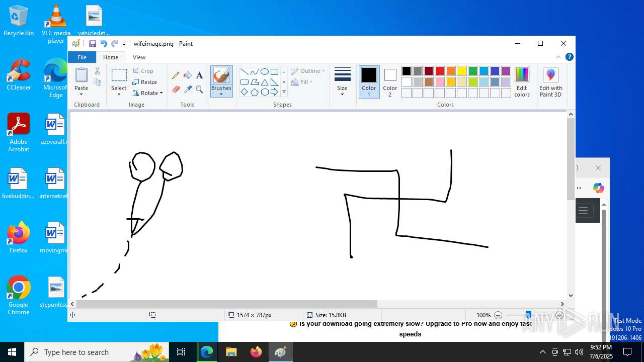Choose the Hexagon shape
Screen dimensions: 644x362
click(264, 92)
